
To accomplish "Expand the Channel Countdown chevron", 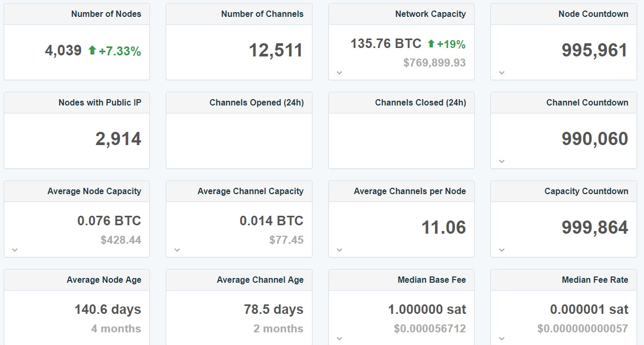I will 501,160.
